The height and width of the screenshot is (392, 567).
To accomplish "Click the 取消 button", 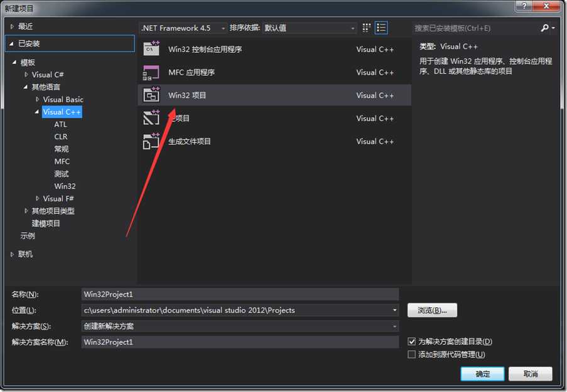I will click(x=531, y=374).
